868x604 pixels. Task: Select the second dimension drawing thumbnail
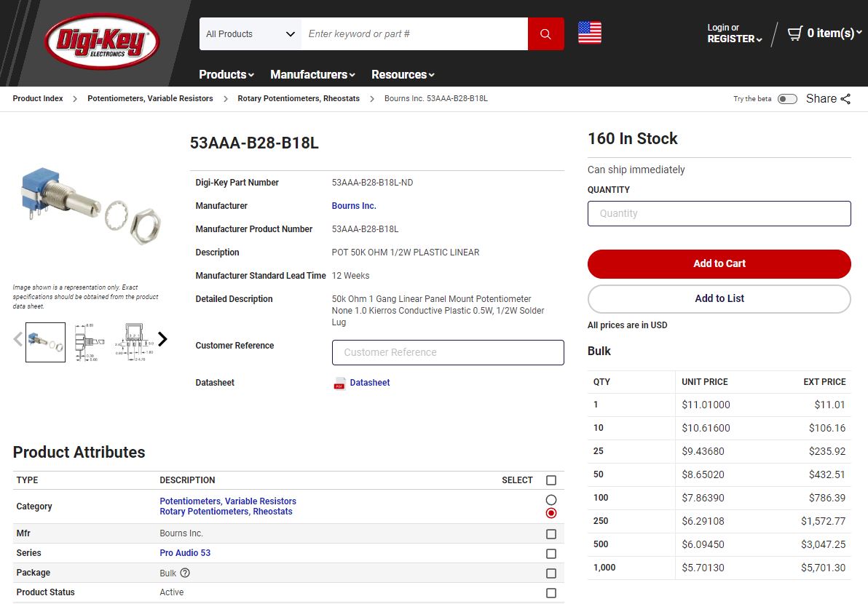pos(89,342)
